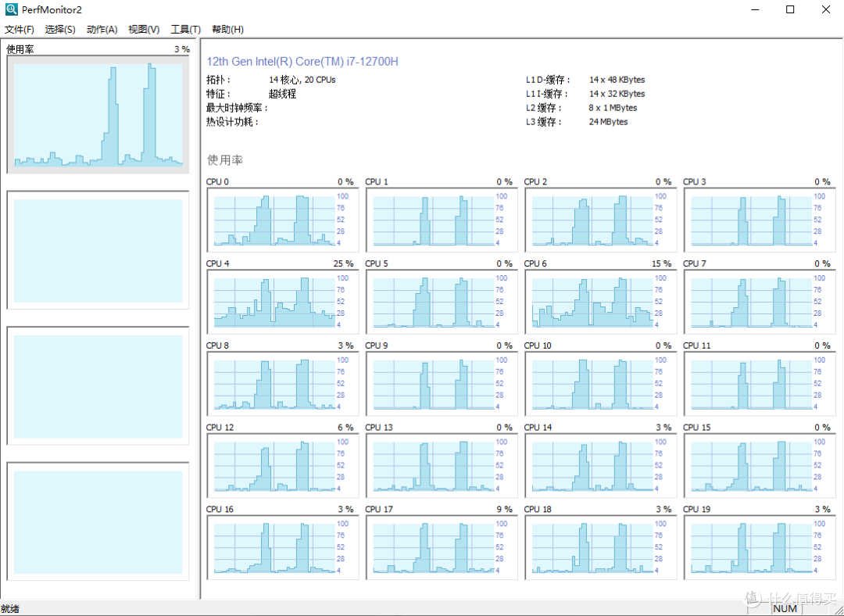This screenshot has width=844, height=616.
Task: Click the CPU 0 usage graph
Action: (274, 220)
